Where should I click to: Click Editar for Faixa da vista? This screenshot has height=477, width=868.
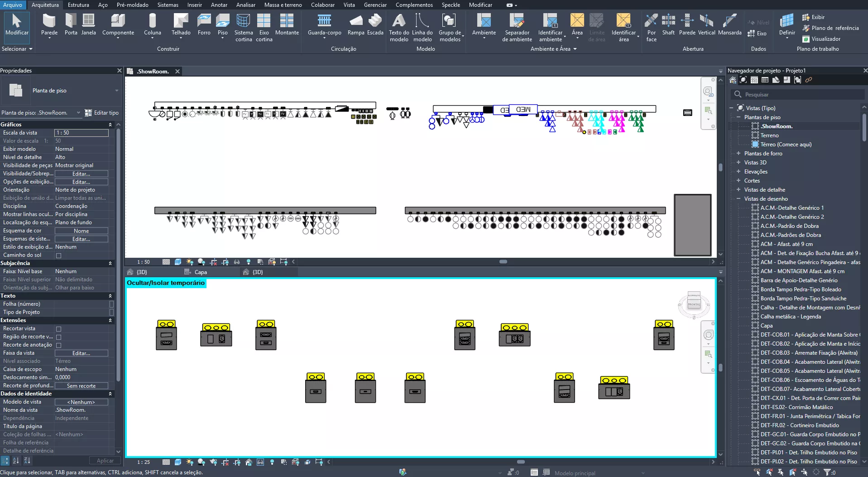[82, 353]
